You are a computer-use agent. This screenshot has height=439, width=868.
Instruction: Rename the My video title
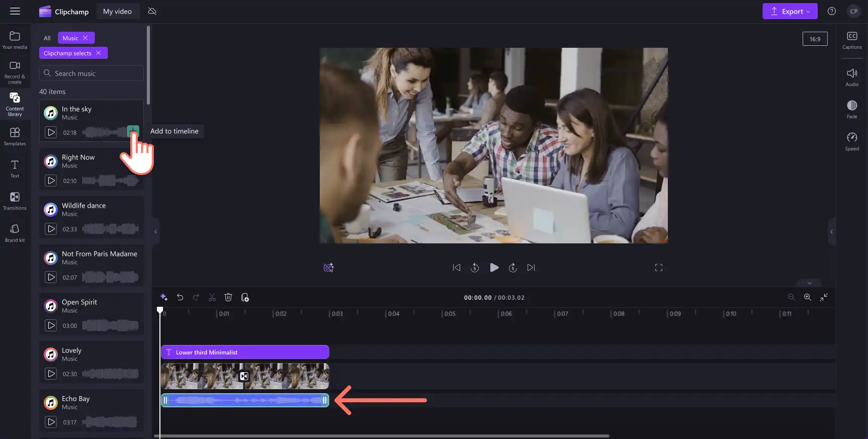coord(117,12)
